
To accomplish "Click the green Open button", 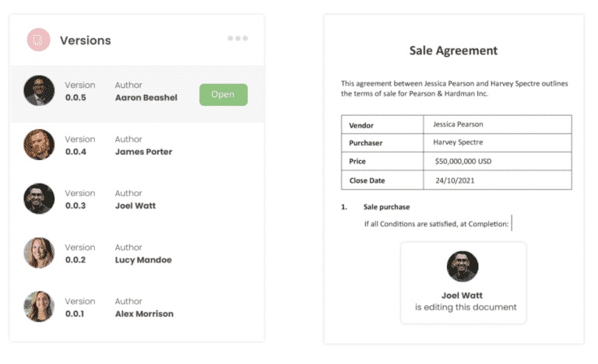I will 223,95.
